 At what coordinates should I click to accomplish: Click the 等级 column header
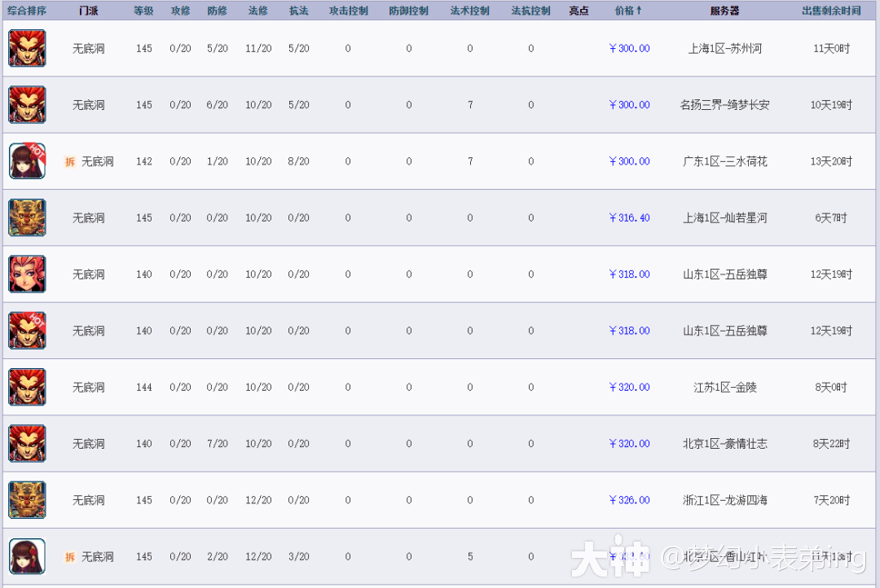(143, 11)
